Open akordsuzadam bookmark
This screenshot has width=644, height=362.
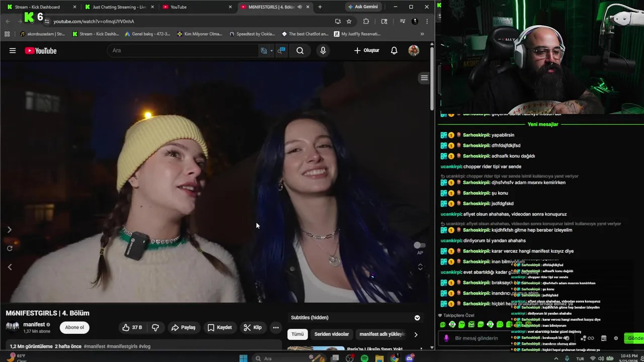coord(43,34)
